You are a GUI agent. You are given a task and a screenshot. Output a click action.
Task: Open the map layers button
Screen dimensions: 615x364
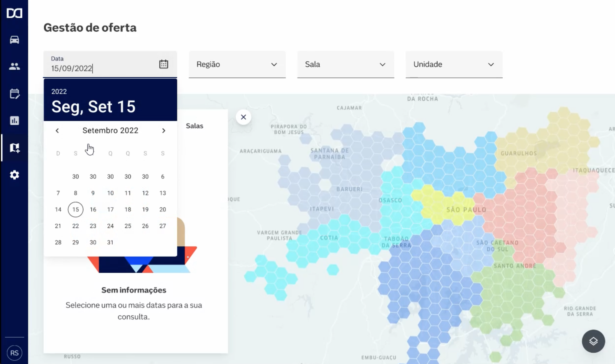point(593,341)
